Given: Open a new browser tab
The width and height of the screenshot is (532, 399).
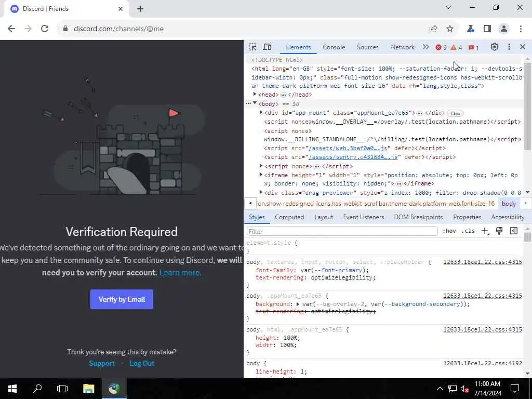Looking at the screenshot, I should [x=140, y=9].
